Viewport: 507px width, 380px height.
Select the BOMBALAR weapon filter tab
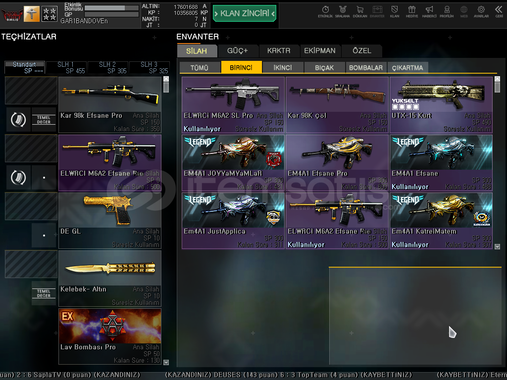click(x=366, y=68)
